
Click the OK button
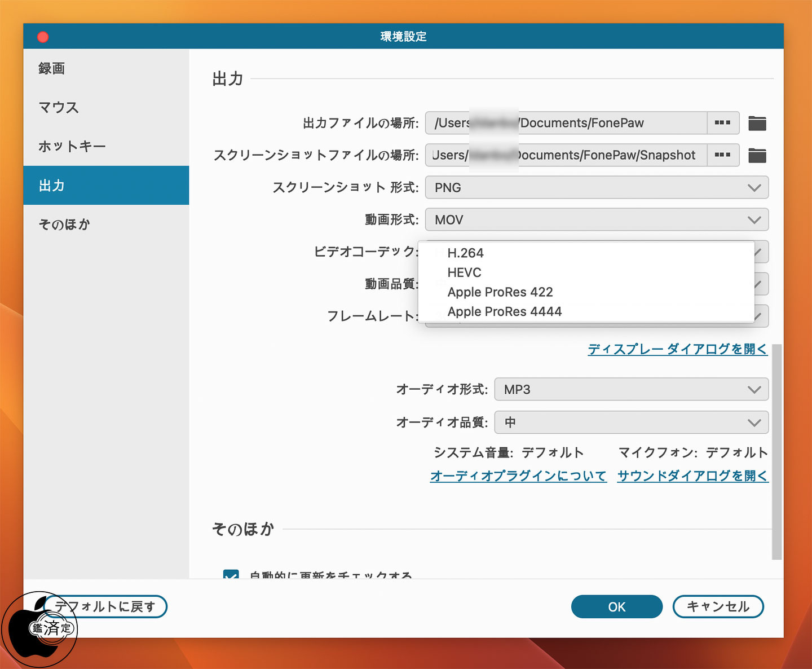pyautogui.click(x=616, y=606)
